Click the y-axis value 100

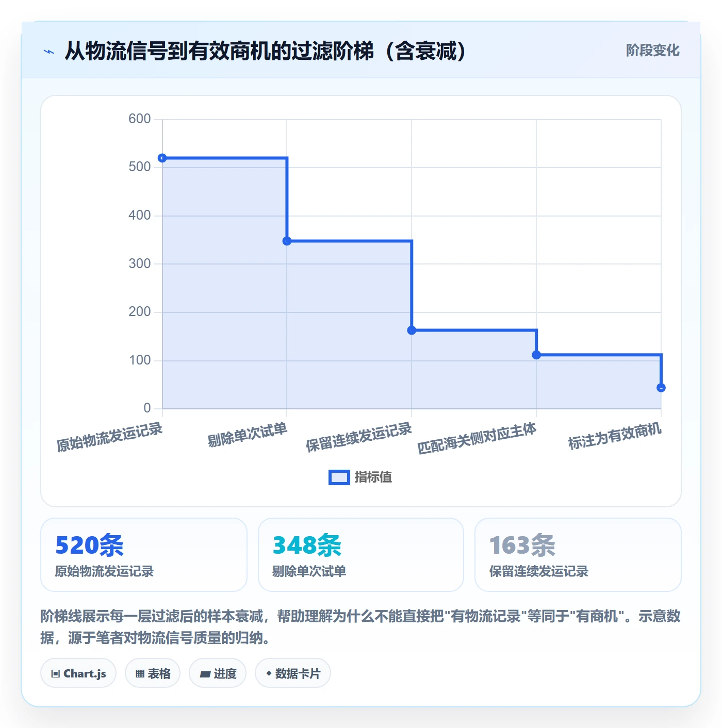tap(140, 360)
